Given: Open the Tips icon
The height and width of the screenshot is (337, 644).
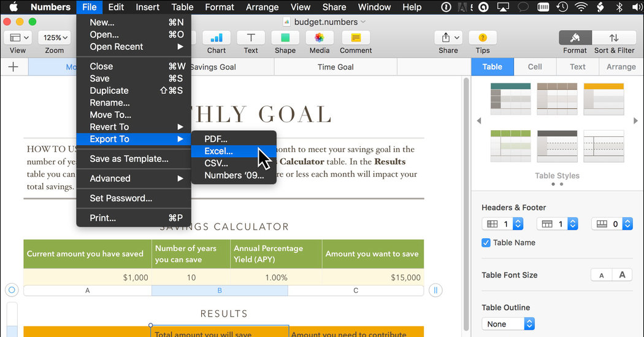Looking at the screenshot, I should coord(483,38).
